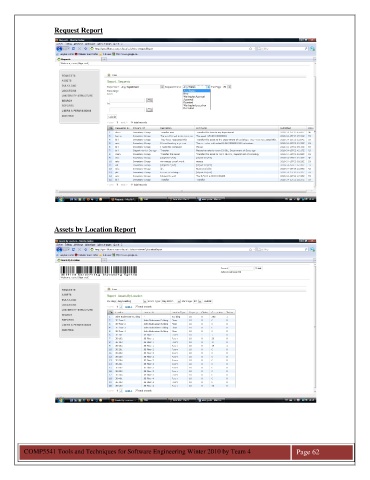Click the reload icon in the Assets by Location browser toolbar
Screen dimensions: 370x480
[x=74, y=249]
